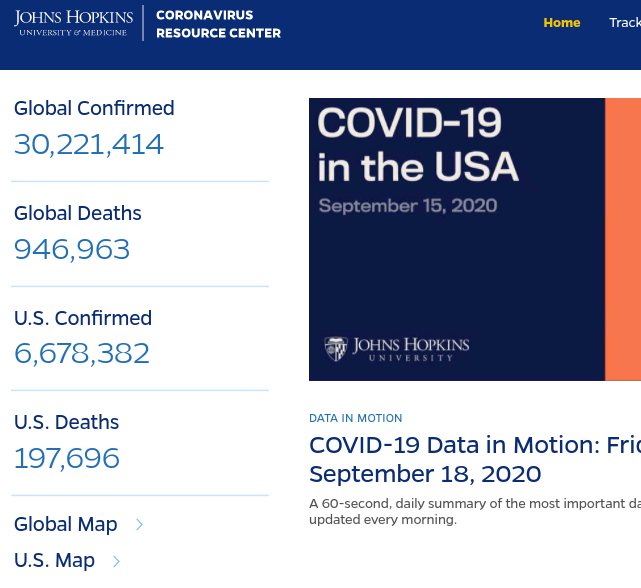The width and height of the screenshot is (641, 588).
Task: Select the Home menu item
Action: pyautogui.click(x=561, y=23)
